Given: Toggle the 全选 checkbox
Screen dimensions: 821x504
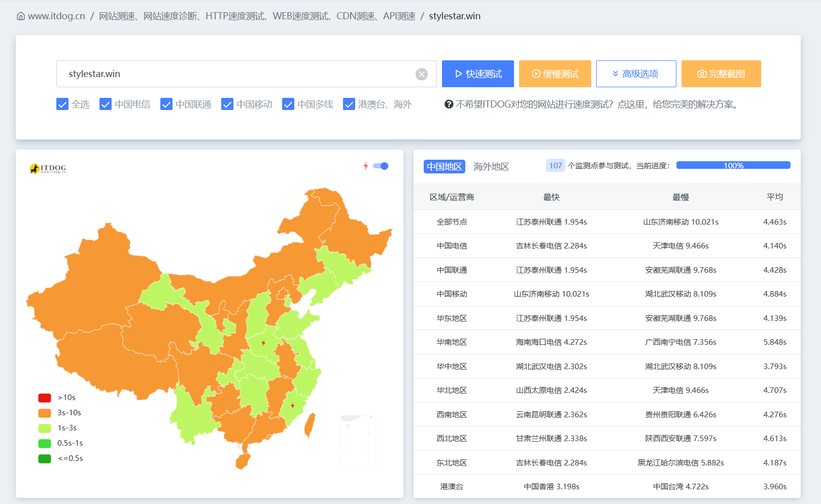Looking at the screenshot, I should tap(62, 104).
